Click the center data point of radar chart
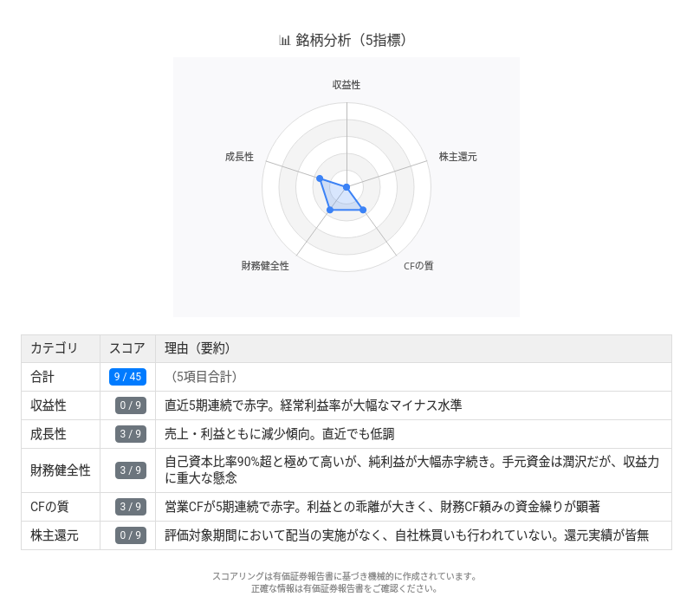This screenshot has width=693, height=616. [346, 187]
